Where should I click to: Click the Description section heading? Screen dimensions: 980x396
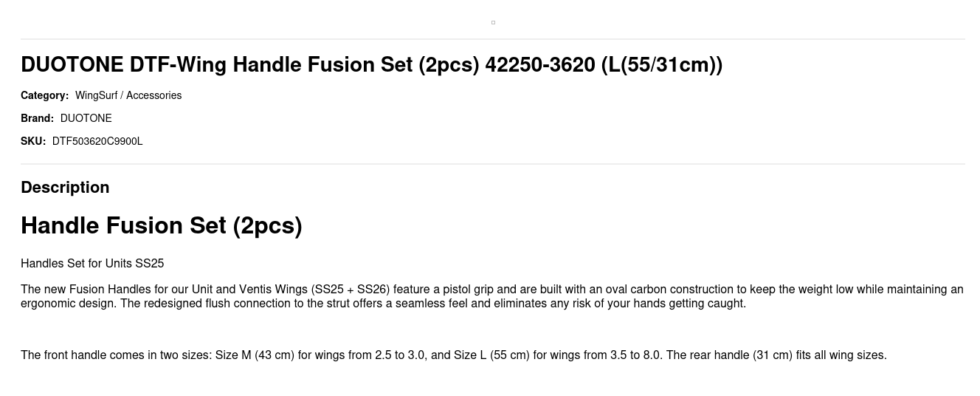(x=65, y=188)
